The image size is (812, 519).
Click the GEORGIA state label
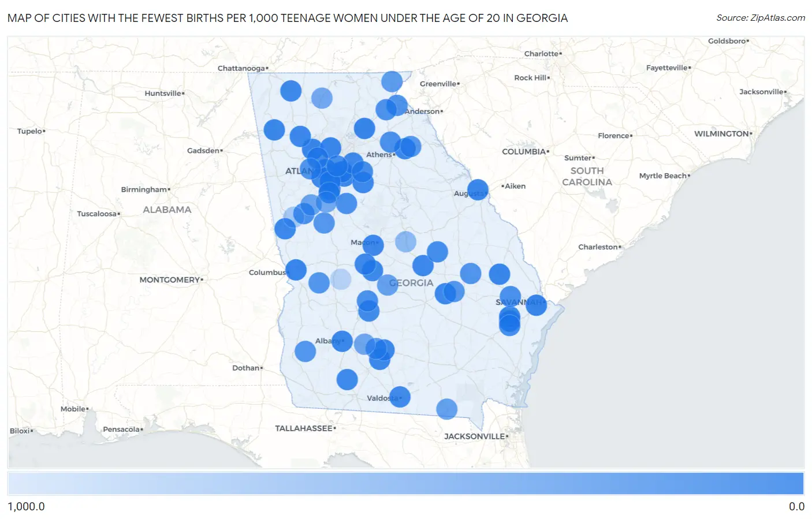click(411, 282)
